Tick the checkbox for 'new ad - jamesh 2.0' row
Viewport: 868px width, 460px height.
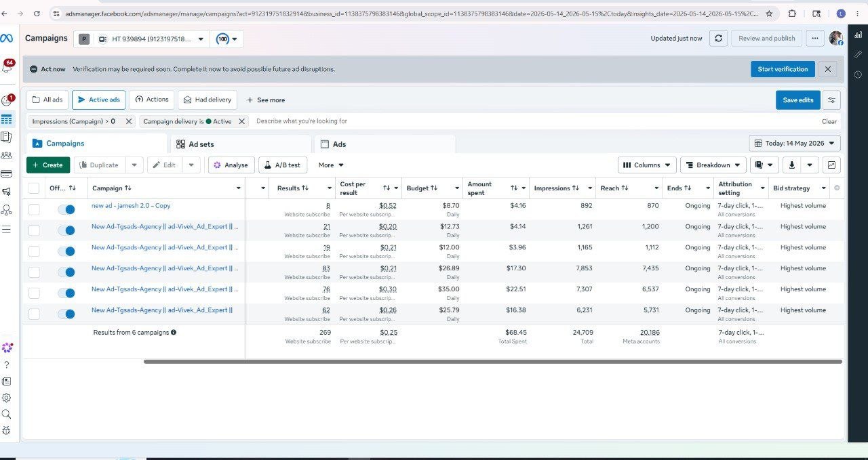[34, 209]
